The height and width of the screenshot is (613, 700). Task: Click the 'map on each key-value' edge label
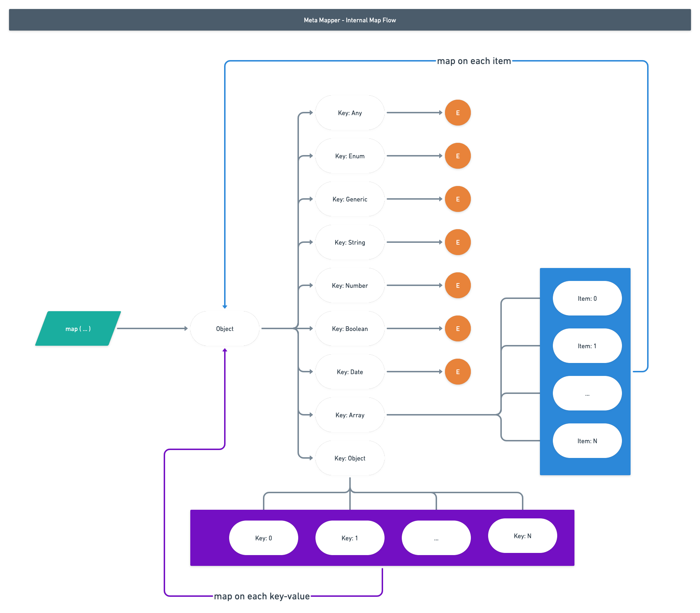(262, 596)
